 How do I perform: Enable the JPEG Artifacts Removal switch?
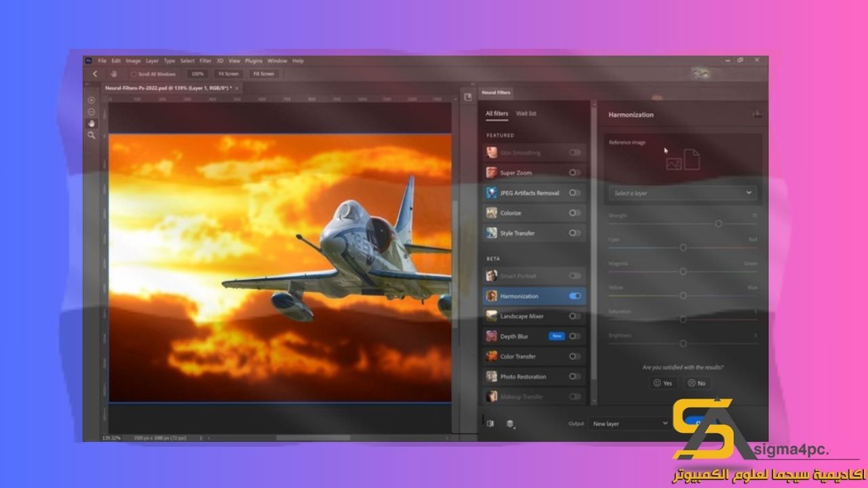(575, 192)
